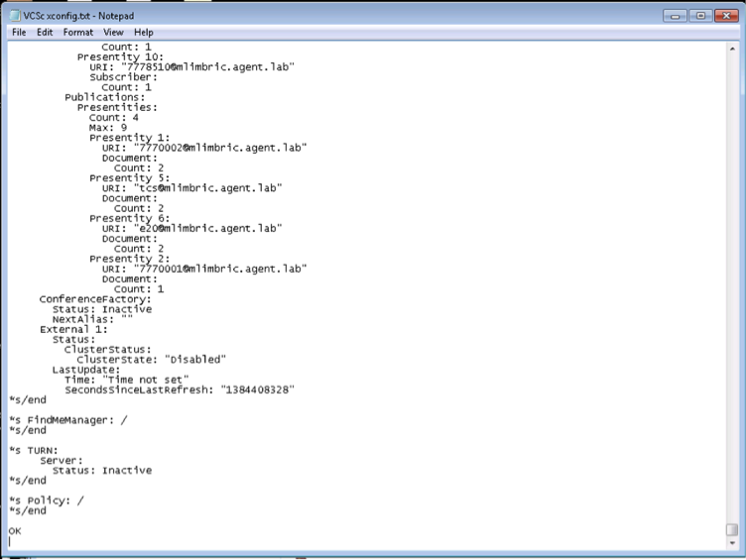Click the 'Subscriber:' line
The height and width of the screenshot is (560, 746).
click(x=123, y=77)
